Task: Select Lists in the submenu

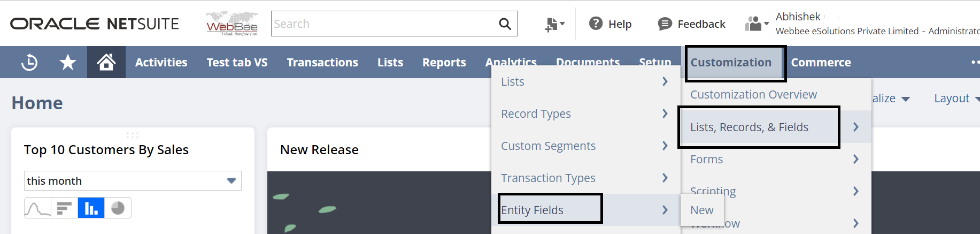Action: click(x=512, y=81)
